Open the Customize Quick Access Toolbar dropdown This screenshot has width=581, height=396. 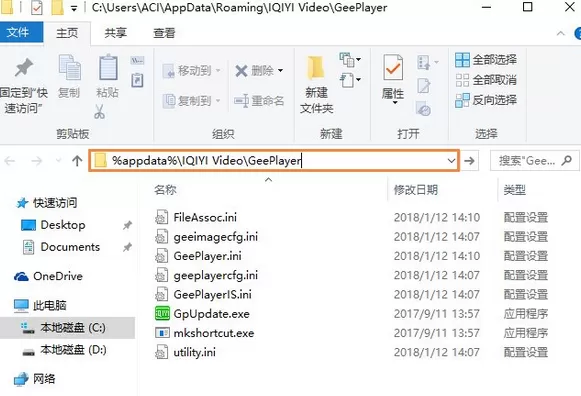click(74, 9)
